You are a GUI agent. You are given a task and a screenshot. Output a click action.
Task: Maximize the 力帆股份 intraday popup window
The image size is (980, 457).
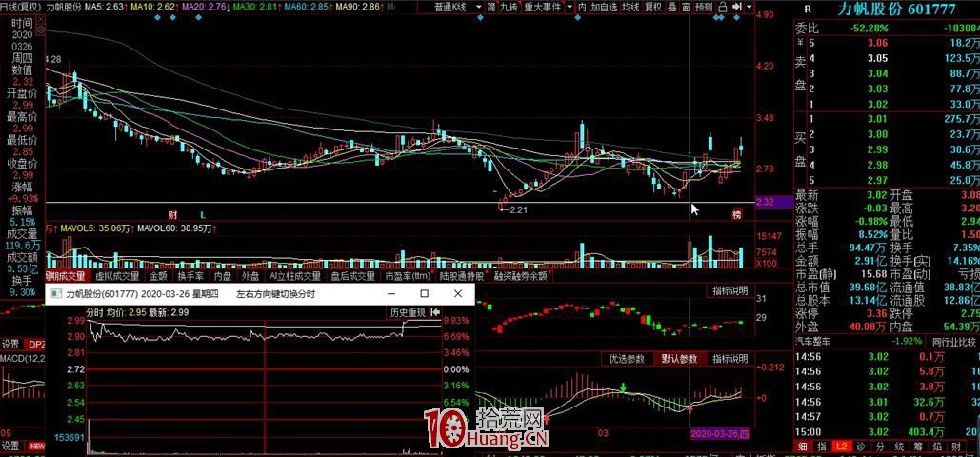click(425, 294)
